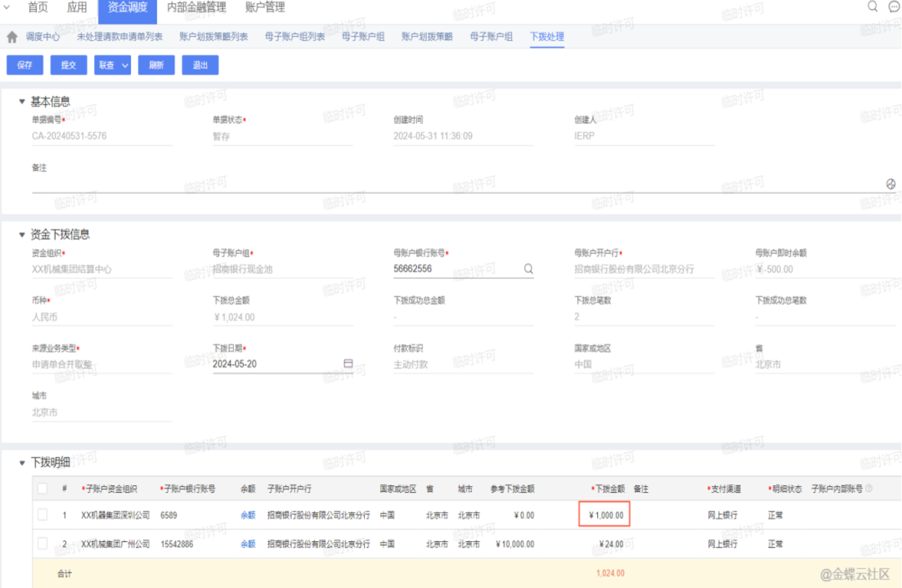Screen dimensions: 902x588
Task: Open 内部金融管理 top menu
Action: (x=196, y=8)
